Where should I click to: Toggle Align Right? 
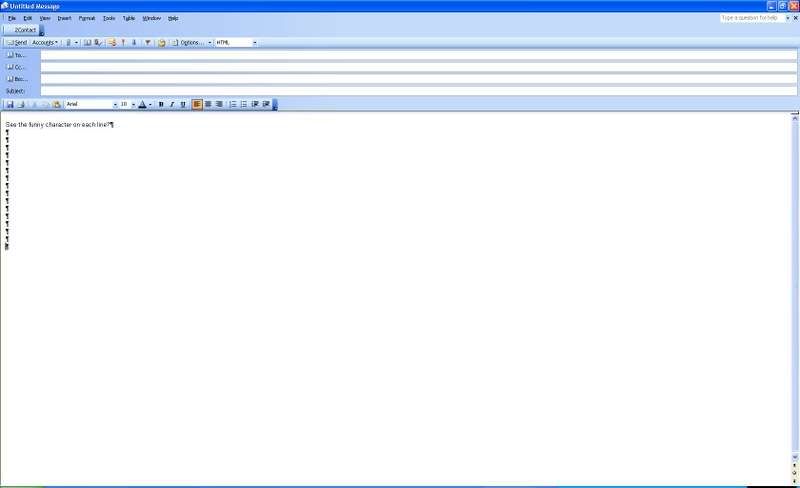tap(219, 105)
